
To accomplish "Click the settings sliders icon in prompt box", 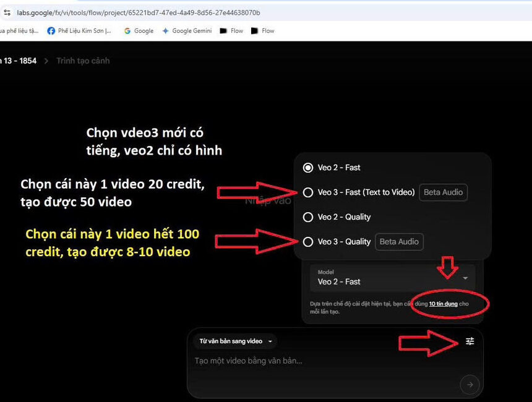I will (470, 341).
